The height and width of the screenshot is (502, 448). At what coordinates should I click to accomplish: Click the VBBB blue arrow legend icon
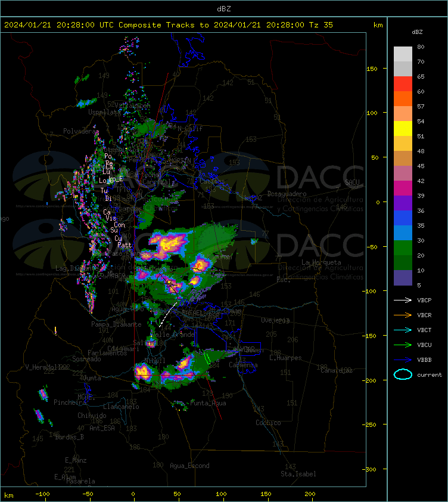click(403, 360)
